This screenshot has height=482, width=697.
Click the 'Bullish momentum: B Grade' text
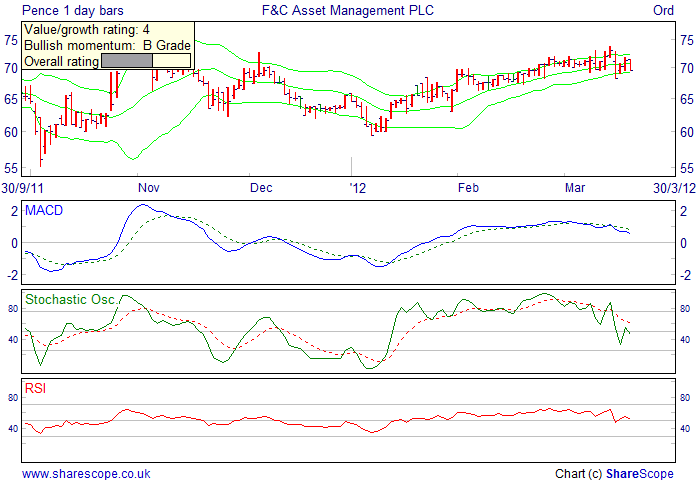click(x=108, y=45)
